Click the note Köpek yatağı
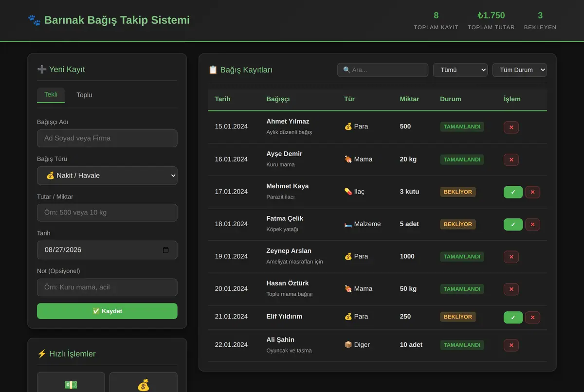The width and height of the screenshot is (584, 392). [282, 230]
